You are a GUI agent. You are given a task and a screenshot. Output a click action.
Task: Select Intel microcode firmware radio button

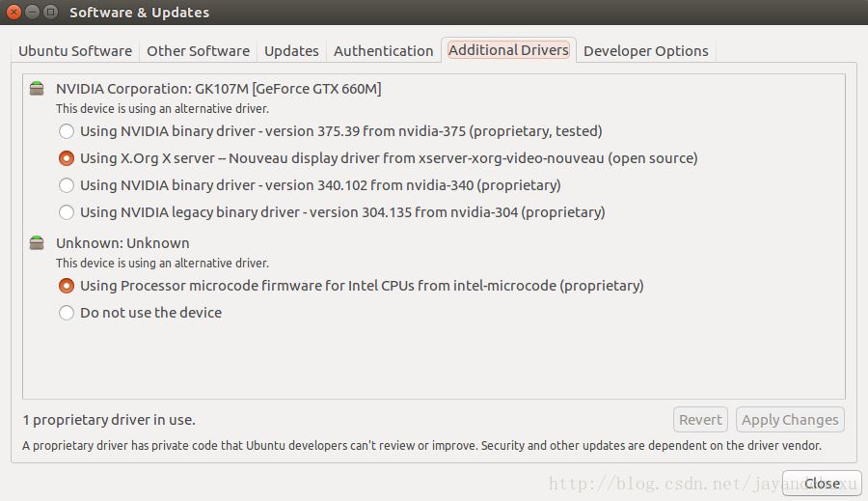pyautogui.click(x=67, y=286)
